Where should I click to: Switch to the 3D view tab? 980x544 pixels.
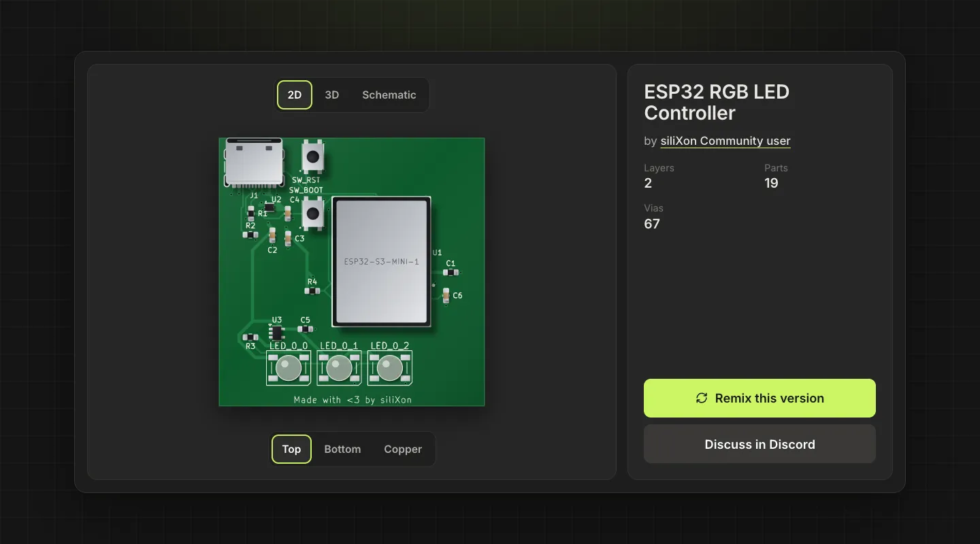point(332,95)
